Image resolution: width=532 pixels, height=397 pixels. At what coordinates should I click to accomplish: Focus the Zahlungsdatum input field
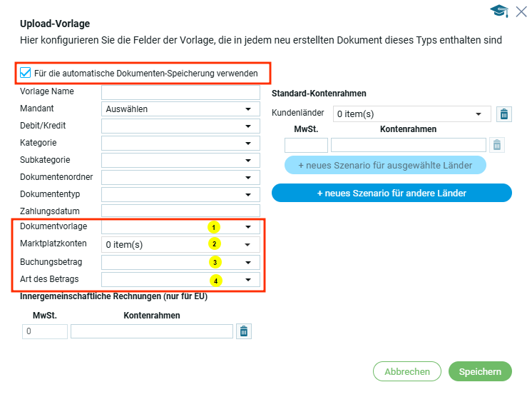pyautogui.click(x=180, y=211)
